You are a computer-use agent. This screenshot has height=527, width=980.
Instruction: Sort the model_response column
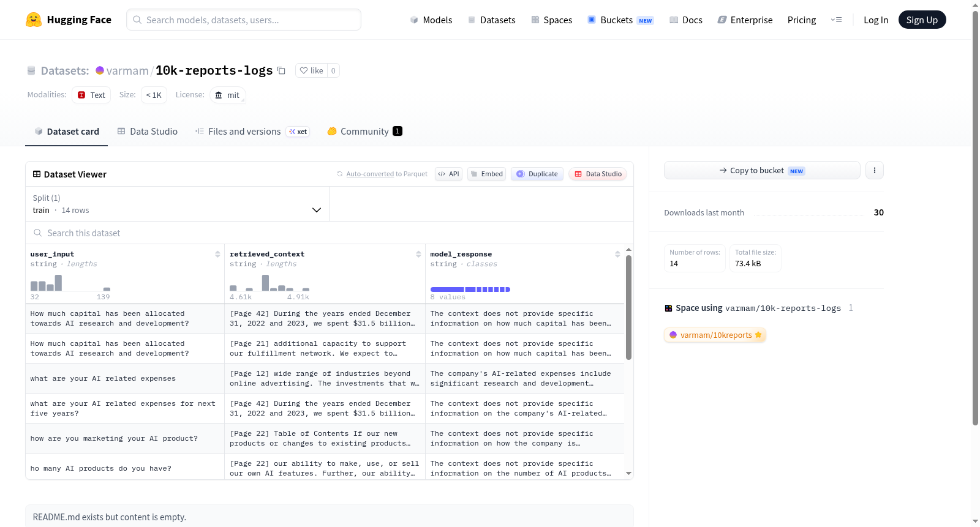(x=617, y=254)
